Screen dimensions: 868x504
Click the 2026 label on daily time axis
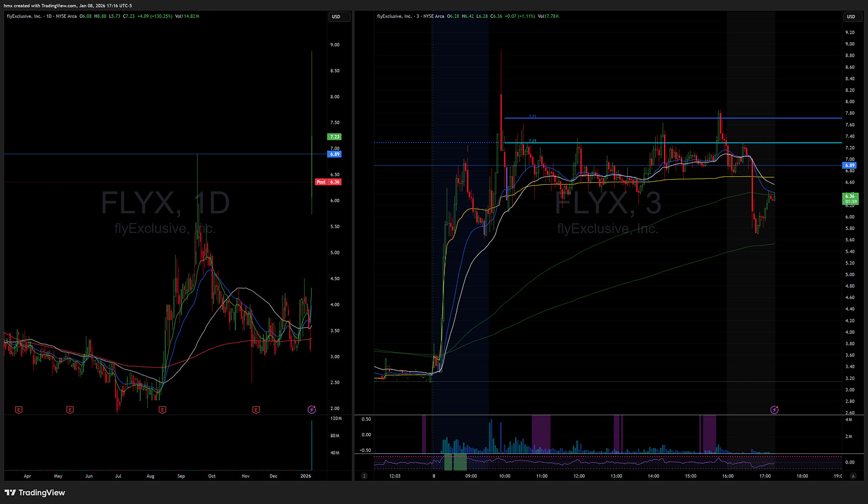pos(306,476)
